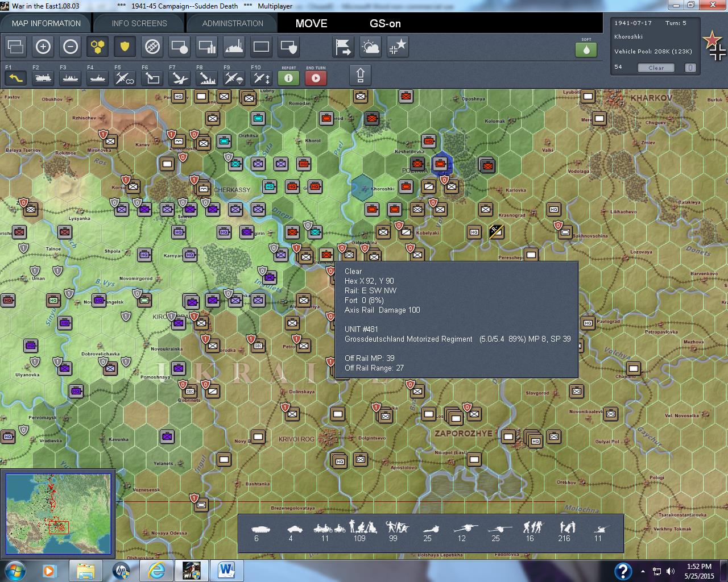Open the Windows Start menu

[15, 570]
